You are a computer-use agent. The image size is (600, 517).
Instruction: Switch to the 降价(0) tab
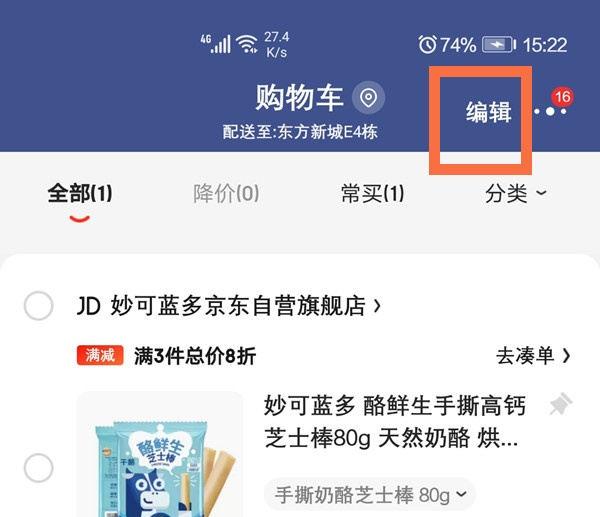click(226, 193)
